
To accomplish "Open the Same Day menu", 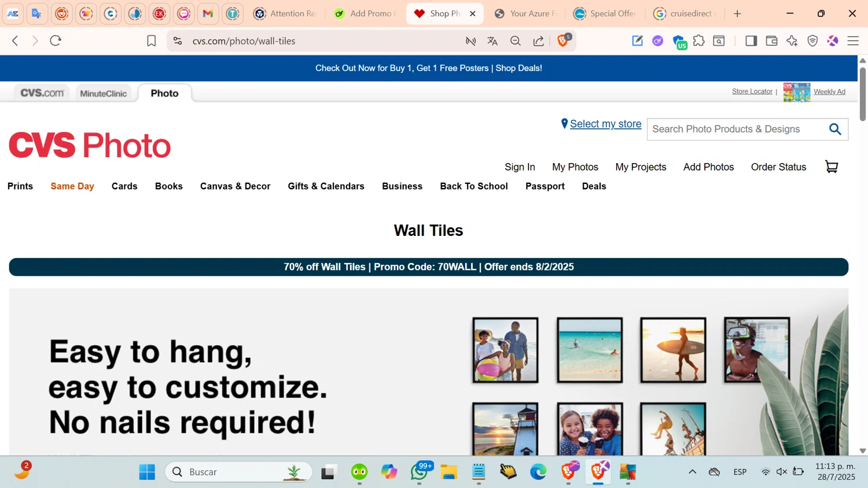I will tap(72, 186).
